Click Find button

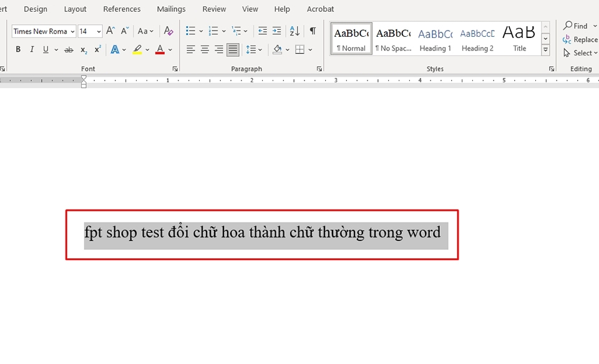coord(576,26)
